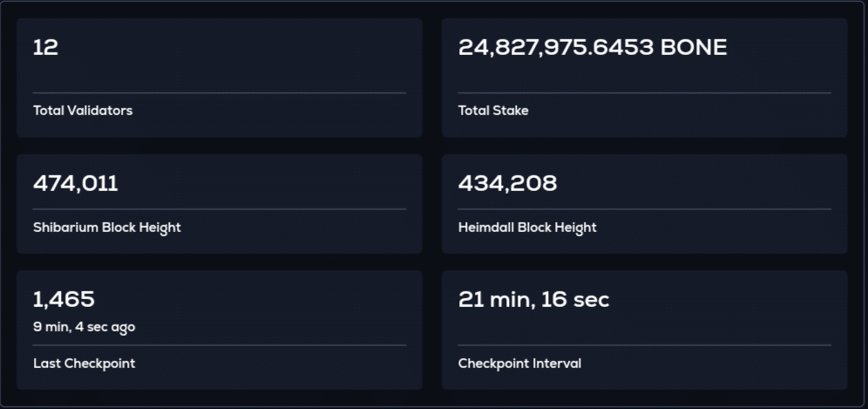Click the last checkpoint number 1,465
This screenshot has height=409, width=868.
(x=64, y=300)
